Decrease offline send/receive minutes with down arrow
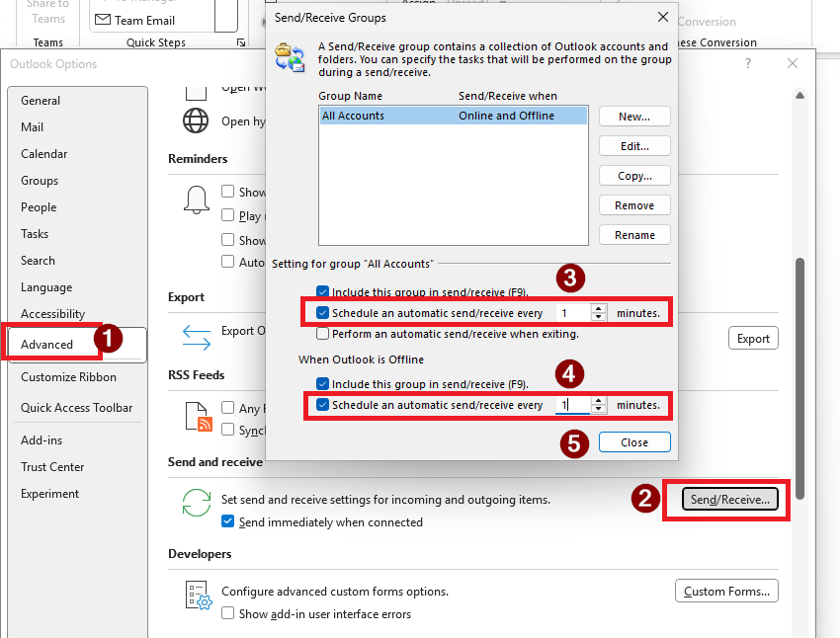840x638 pixels. pyautogui.click(x=599, y=409)
